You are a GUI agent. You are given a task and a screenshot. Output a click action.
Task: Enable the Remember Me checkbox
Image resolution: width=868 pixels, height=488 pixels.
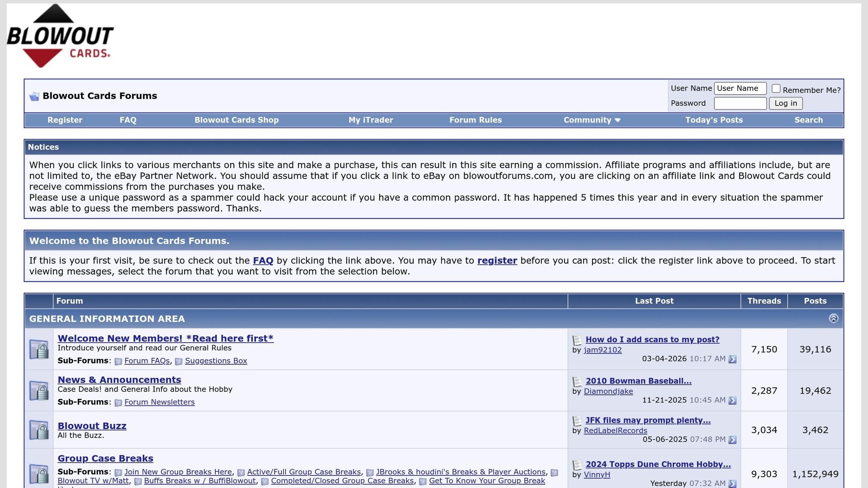[x=776, y=89]
